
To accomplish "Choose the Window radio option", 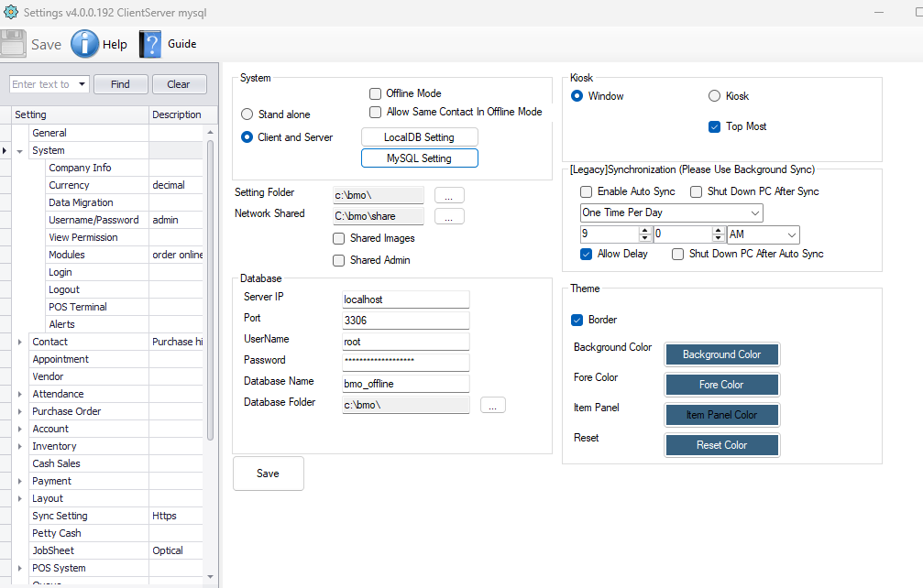I will coord(577,96).
